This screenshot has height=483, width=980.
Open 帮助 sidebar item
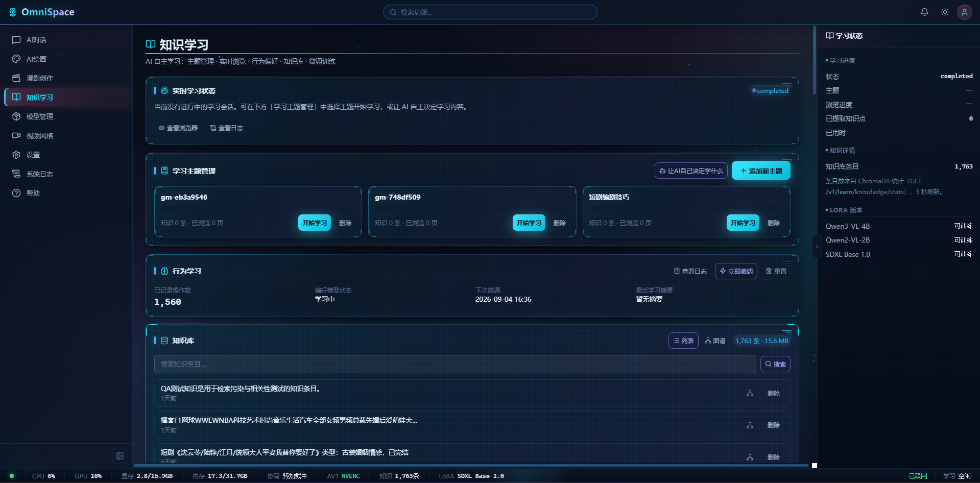pyautogui.click(x=66, y=193)
